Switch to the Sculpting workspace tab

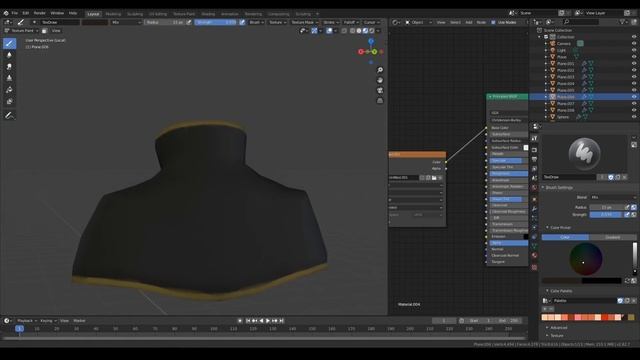135,14
